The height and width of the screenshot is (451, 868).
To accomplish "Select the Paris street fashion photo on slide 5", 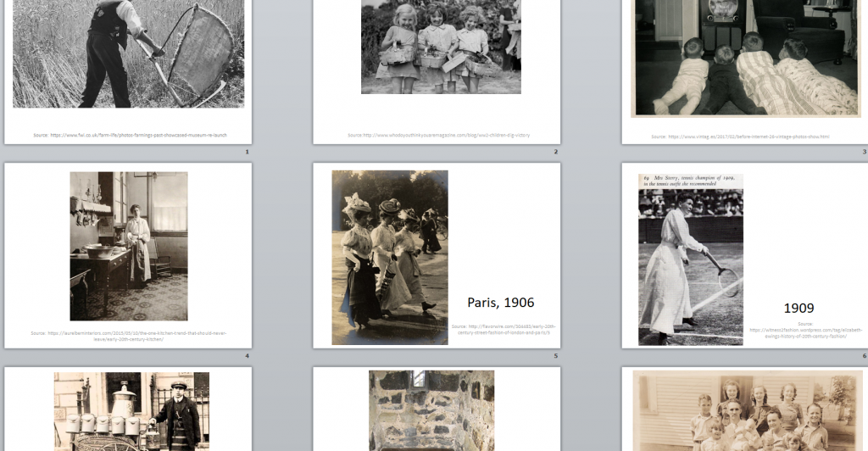I will point(390,258).
